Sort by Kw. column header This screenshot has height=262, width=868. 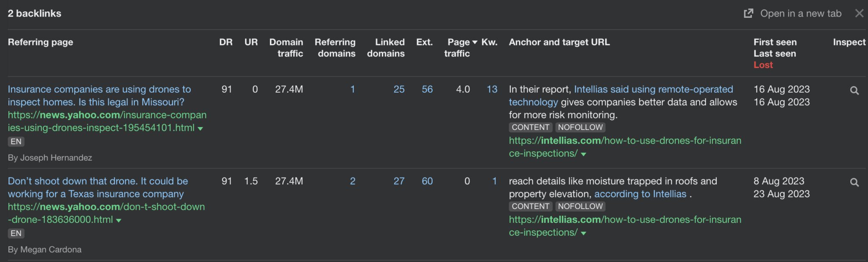(x=490, y=42)
